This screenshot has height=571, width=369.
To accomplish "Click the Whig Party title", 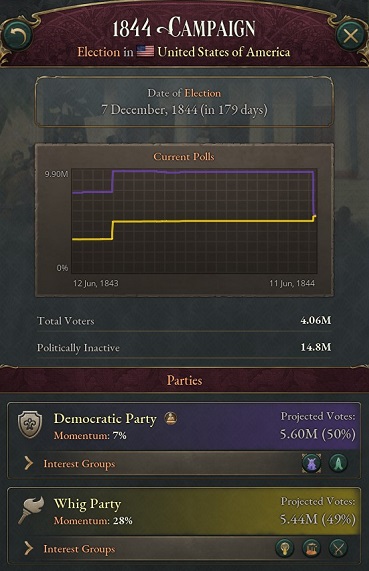I will click(x=87, y=504).
